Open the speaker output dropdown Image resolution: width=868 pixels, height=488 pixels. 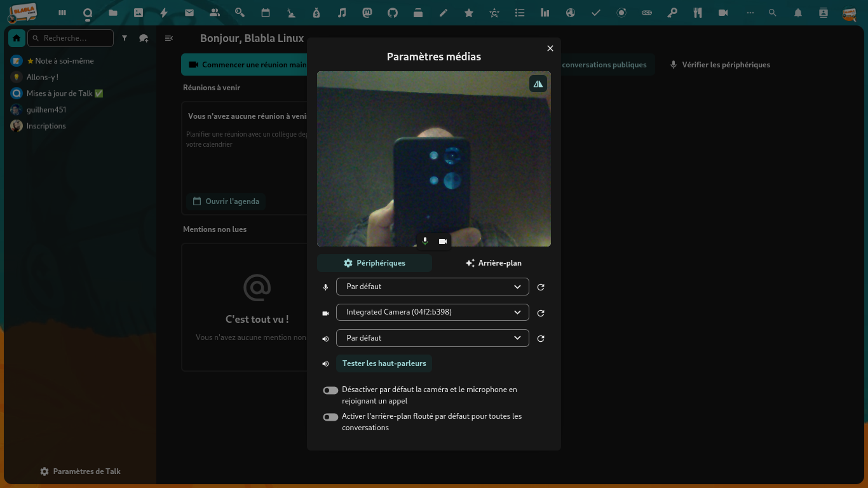[x=432, y=338]
